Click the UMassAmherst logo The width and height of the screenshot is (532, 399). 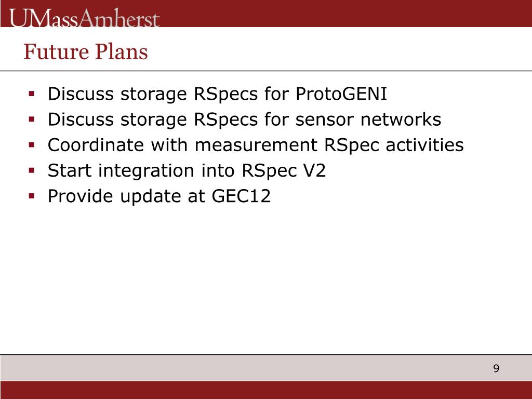84,18
